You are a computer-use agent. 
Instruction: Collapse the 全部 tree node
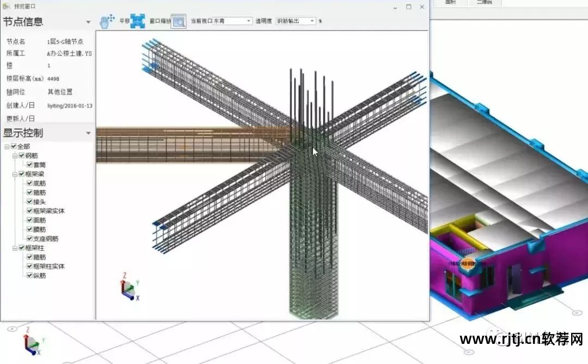[x=7, y=146]
